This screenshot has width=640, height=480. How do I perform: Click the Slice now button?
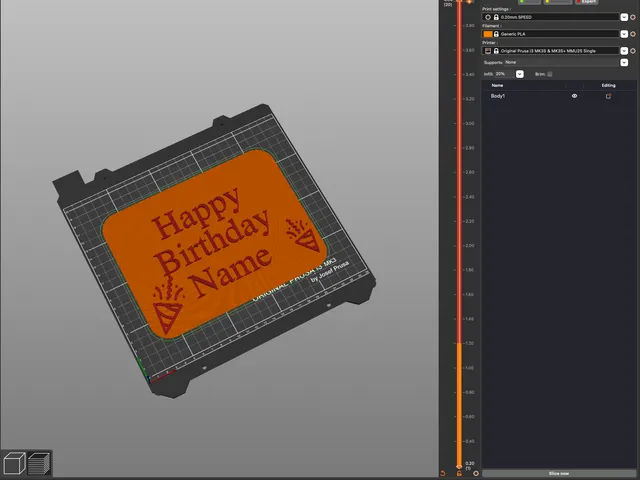559,473
